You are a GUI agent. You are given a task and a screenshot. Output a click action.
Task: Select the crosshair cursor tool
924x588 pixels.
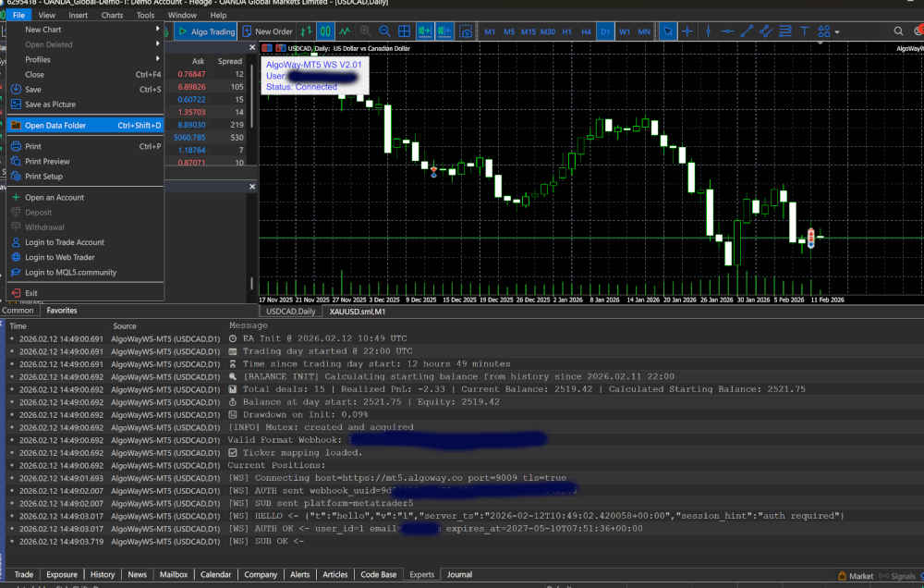tap(688, 31)
